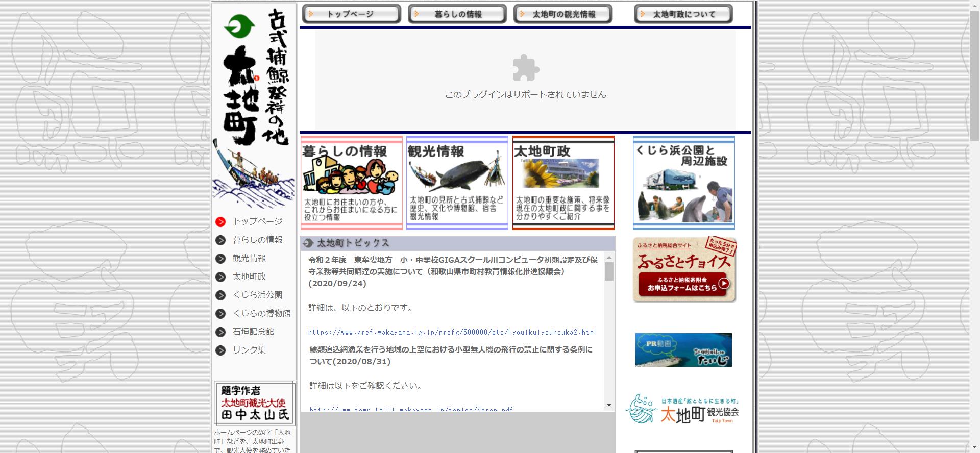This screenshot has height=453, width=980.
Task: Go to 太地町政について in the top navigation
Action: 683,14
